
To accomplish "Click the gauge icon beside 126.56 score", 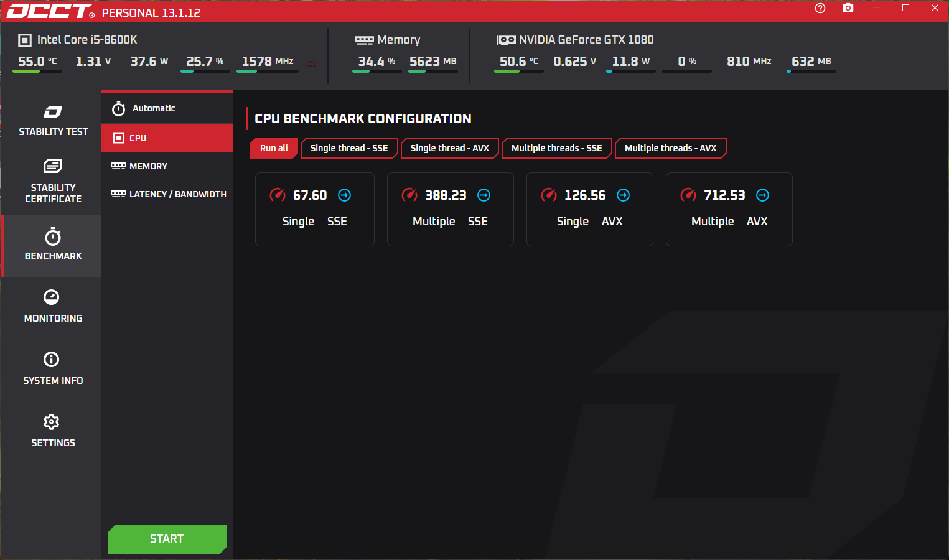I will click(549, 195).
